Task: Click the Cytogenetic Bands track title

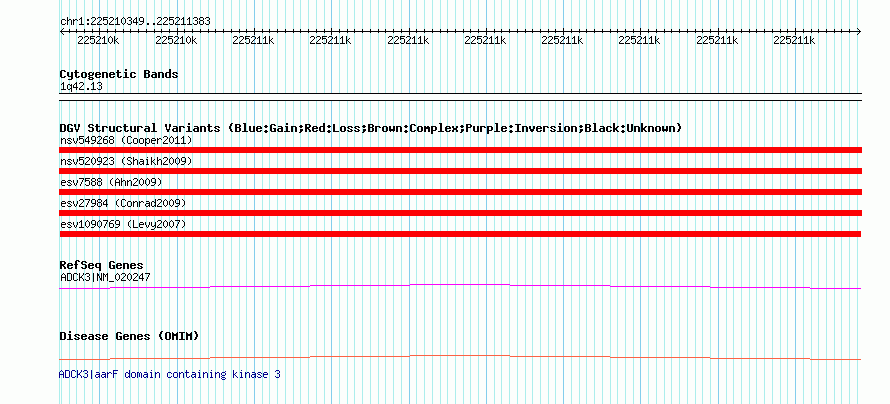Action: pyautogui.click(x=119, y=74)
